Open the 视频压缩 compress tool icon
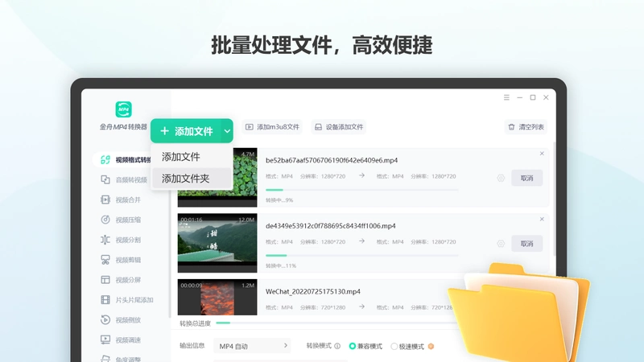 pyautogui.click(x=105, y=220)
